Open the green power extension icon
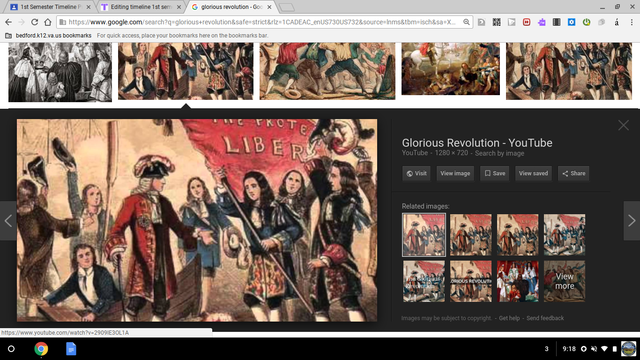Image resolution: width=640 pixels, height=360 pixels. point(587,22)
